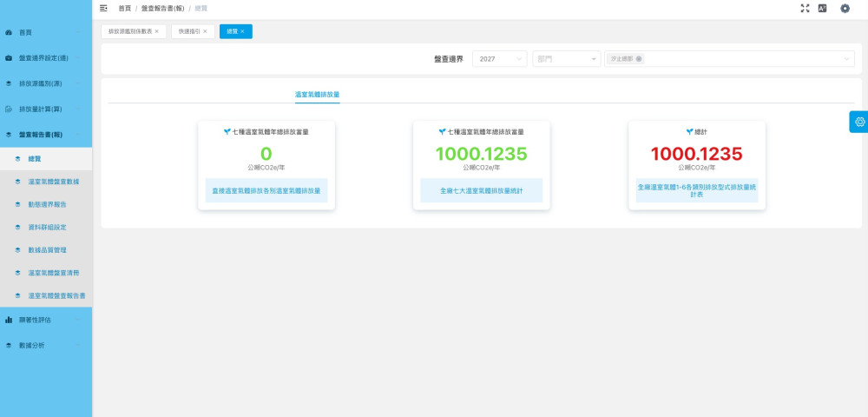Select the 溫室氣體排放量 tab
Viewport: 868px width, 417px height.
[318, 94]
